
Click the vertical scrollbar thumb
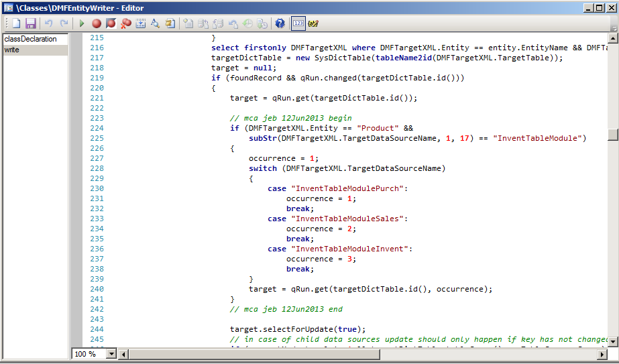click(x=613, y=134)
